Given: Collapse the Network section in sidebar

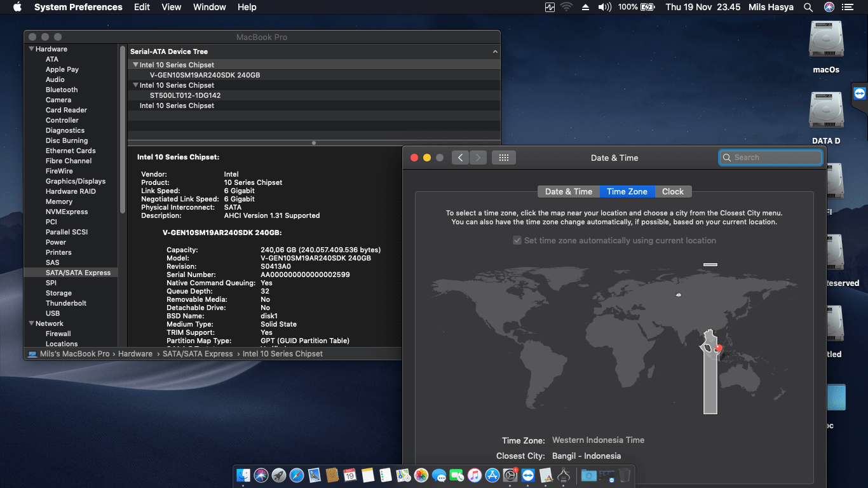Looking at the screenshot, I should (x=31, y=323).
